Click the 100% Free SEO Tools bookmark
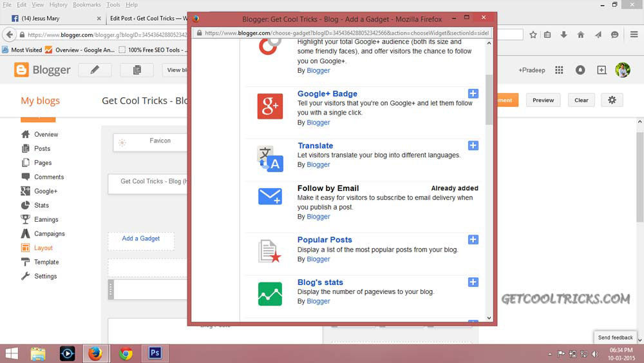The height and width of the screenshot is (363, 644). [153, 50]
